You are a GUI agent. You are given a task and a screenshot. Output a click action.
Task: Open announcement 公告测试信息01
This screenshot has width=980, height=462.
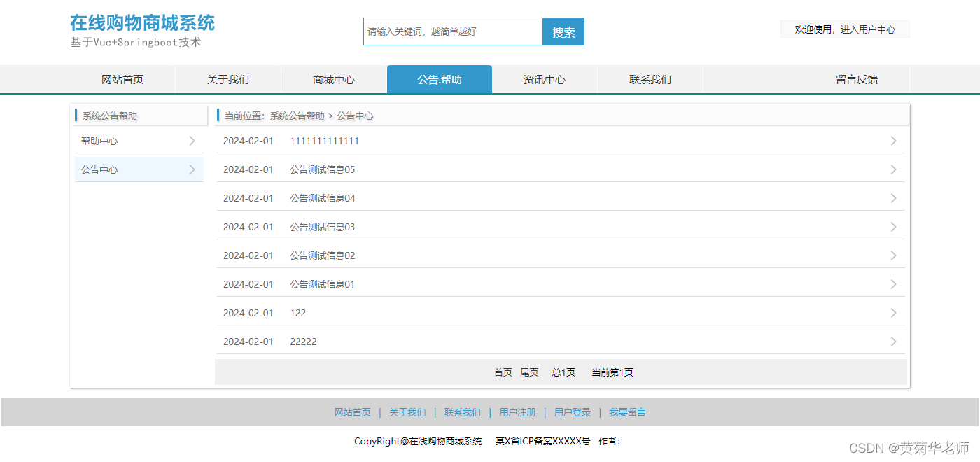pyautogui.click(x=323, y=284)
